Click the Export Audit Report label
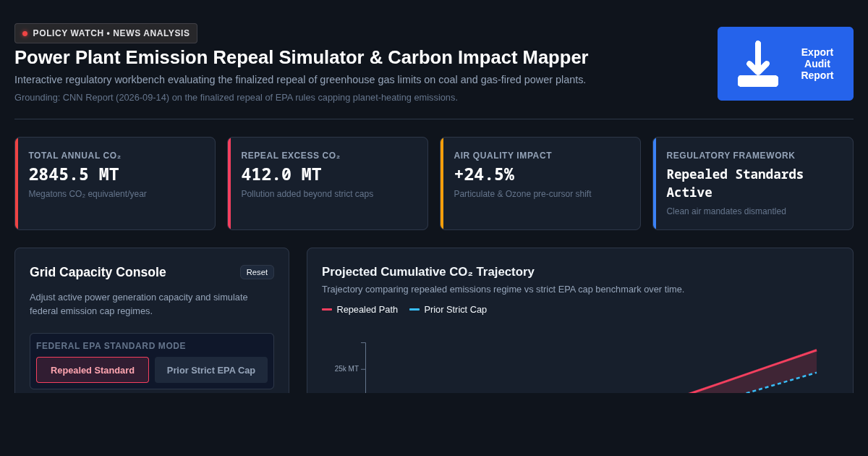Image resolution: width=868 pixels, height=456 pixels. [817, 64]
